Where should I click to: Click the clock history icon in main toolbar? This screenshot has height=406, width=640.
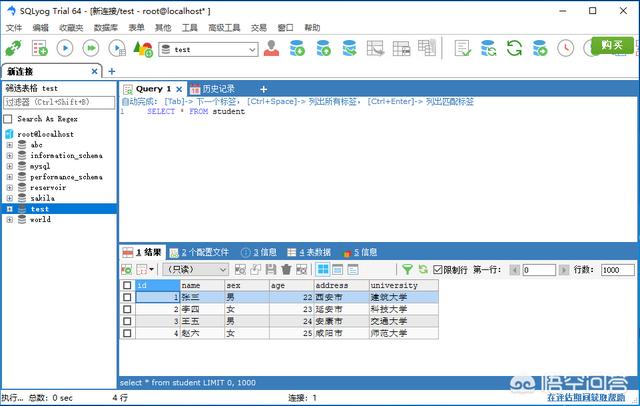[565, 48]
